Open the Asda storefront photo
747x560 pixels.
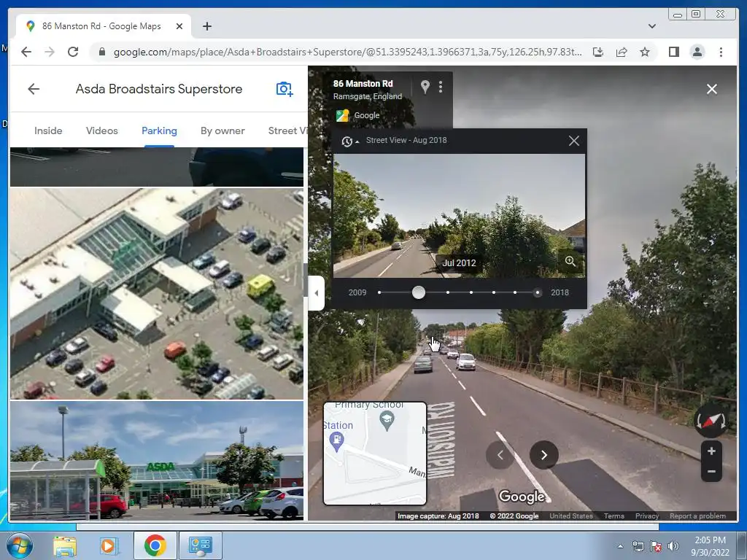157,460
